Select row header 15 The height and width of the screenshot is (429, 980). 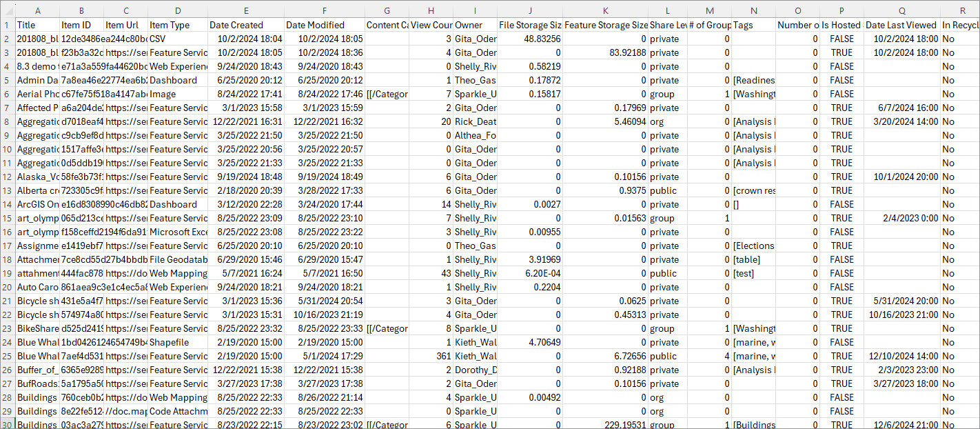click(x=8, y=218)
